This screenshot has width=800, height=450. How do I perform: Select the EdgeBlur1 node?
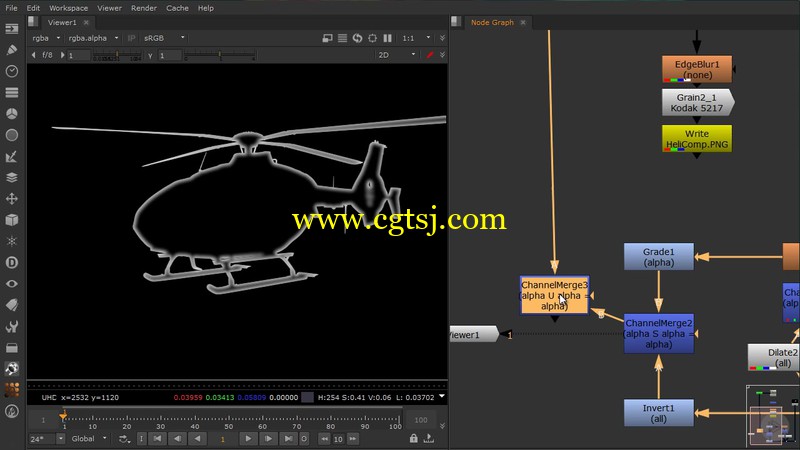(x=696, y=69)
